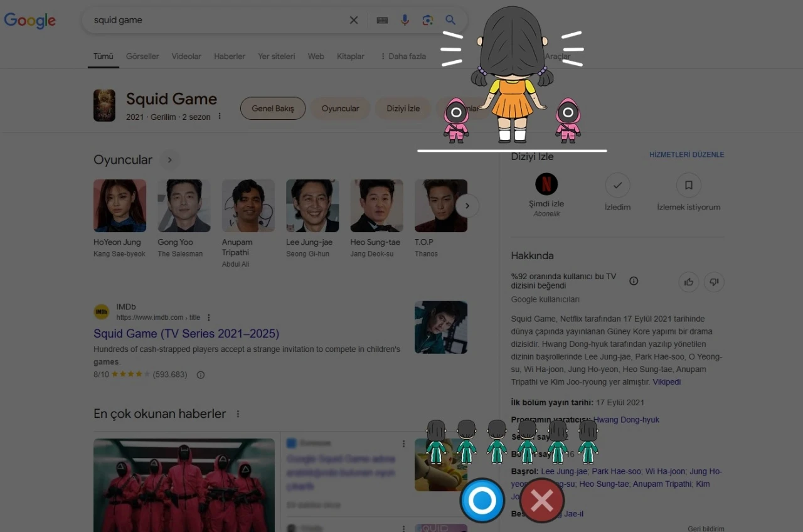Screen dimensions: 803x532
Task: Select the Oyuncular chip
Action: 340,109
